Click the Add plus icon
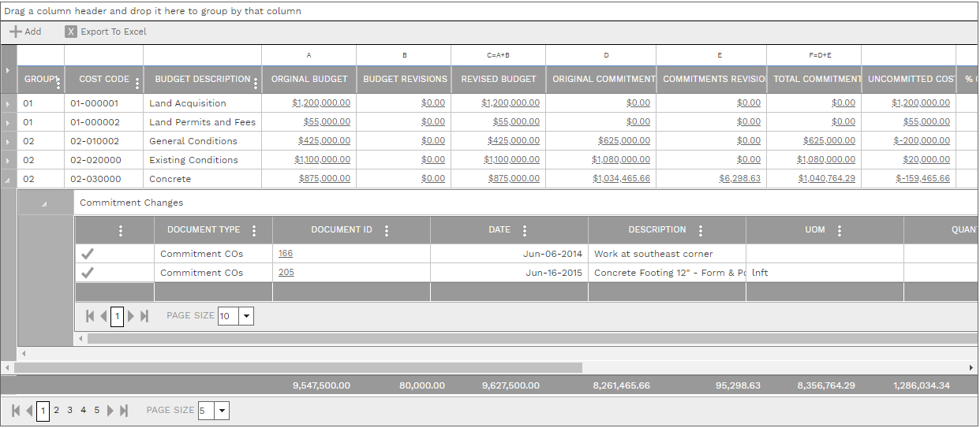 click(x=15, y=32)
